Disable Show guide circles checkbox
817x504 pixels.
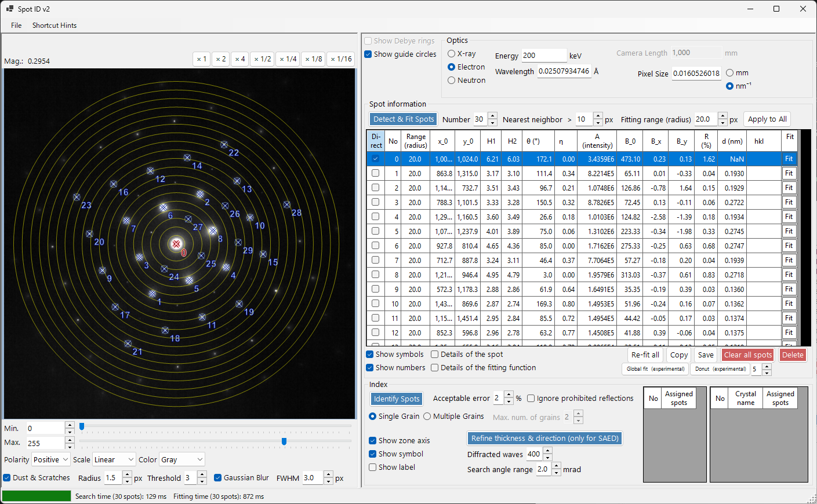[x=368, y=54]
